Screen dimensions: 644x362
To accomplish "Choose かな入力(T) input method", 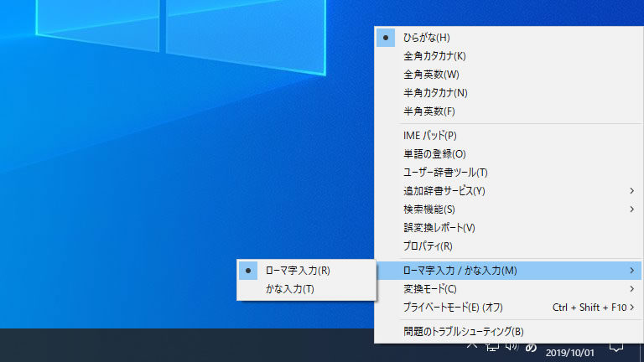I will pyautogui.click(x=289, y=289).
